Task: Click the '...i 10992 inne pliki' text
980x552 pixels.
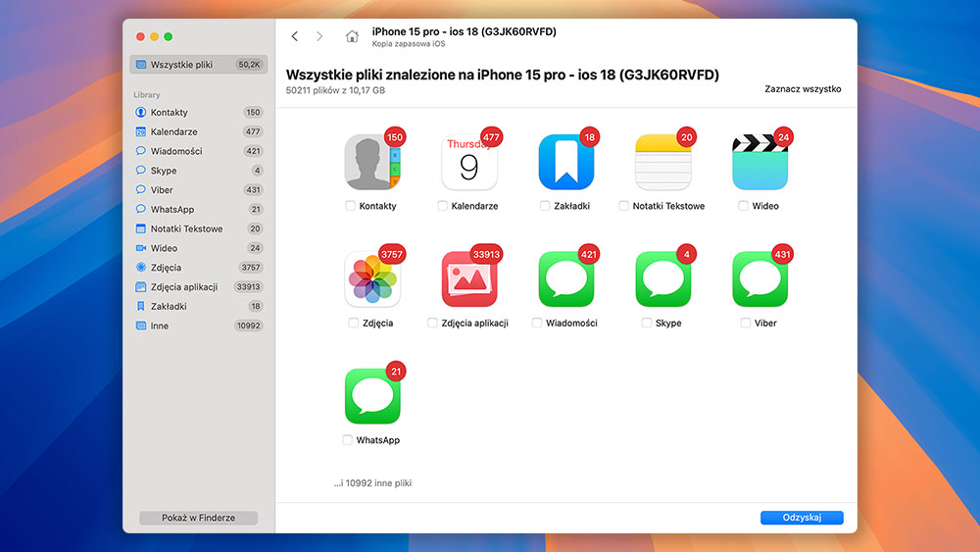Action: pyautogui.click(x=372, y=483)
